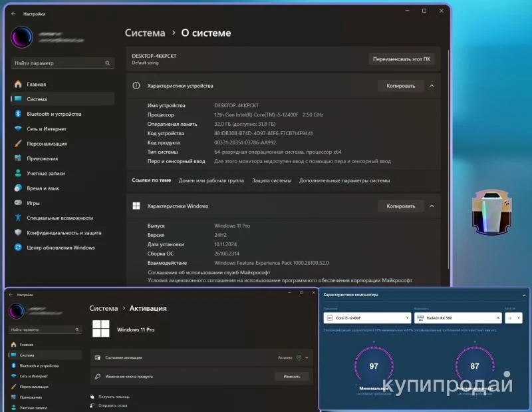Image resolution: width=532 pixels, height=412 pixels.
Task: Click the shield icon for Конфиденциальность и защита
Action: tap(19, 233)
